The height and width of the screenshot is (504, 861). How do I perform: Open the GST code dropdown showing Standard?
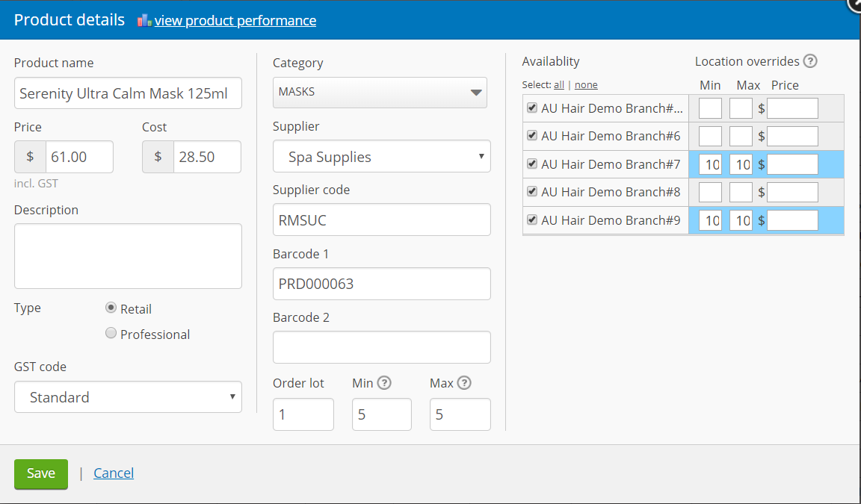tap(128, 396)
